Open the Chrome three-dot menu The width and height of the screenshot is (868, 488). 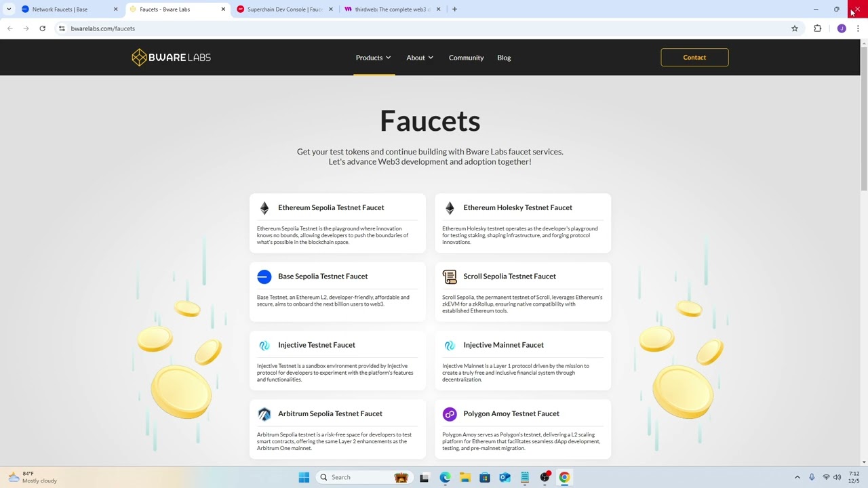tap(858, 28)
